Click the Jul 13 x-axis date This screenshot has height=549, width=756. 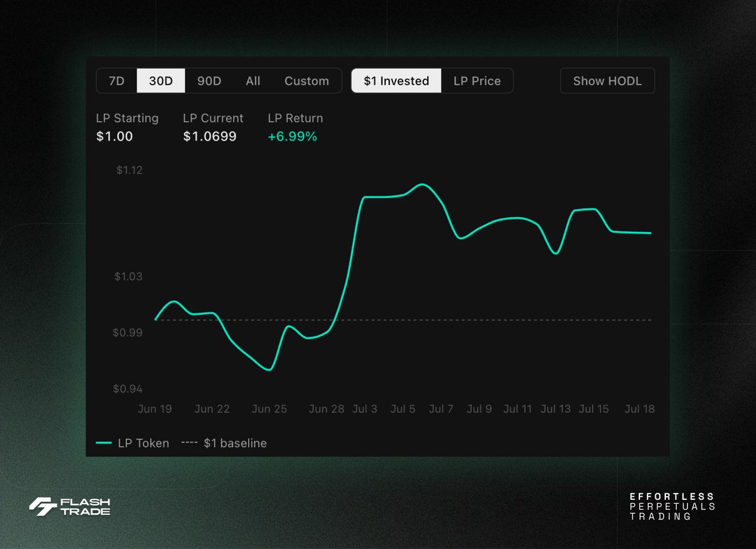point(556,408)
